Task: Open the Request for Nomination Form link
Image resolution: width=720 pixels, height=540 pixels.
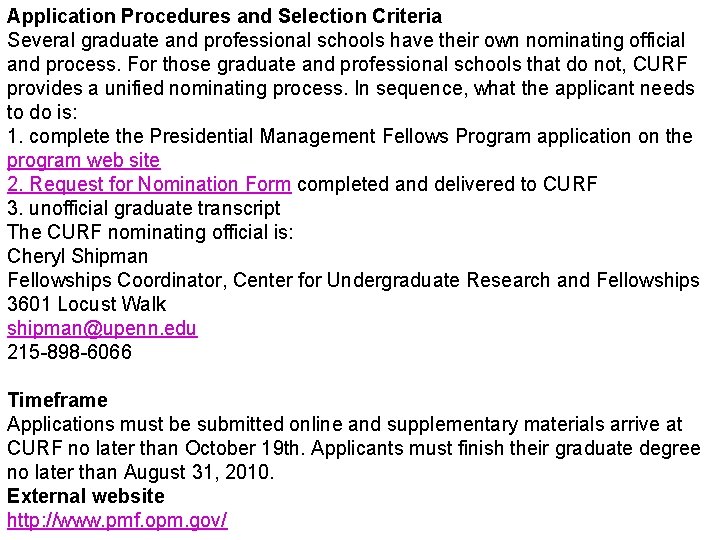Action: point(150,184)
